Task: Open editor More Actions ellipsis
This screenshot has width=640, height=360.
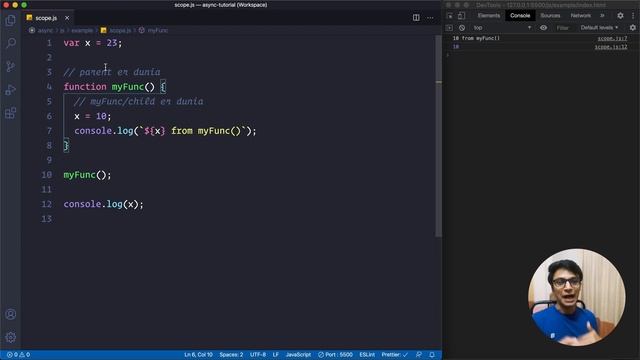Action: click(430, 18)
